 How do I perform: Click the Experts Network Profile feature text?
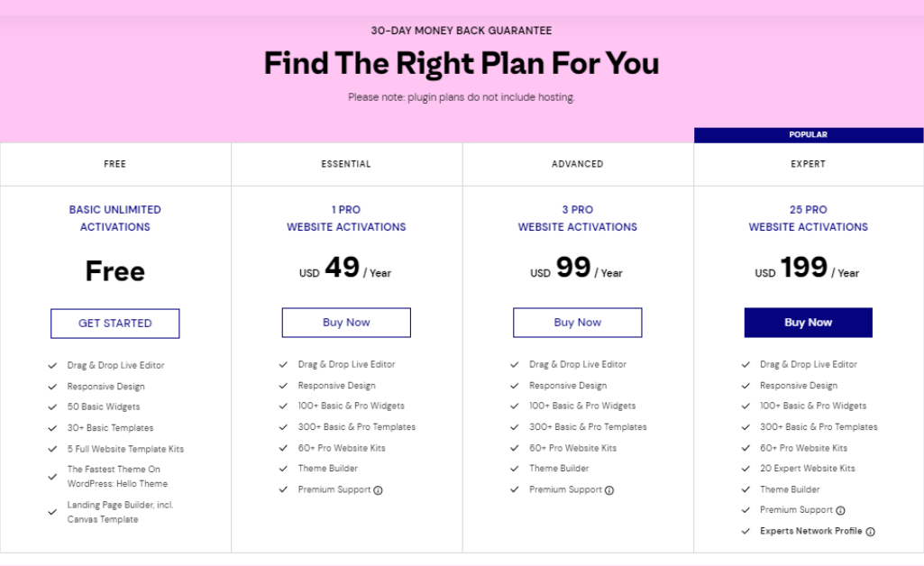[x=810, y=531]
